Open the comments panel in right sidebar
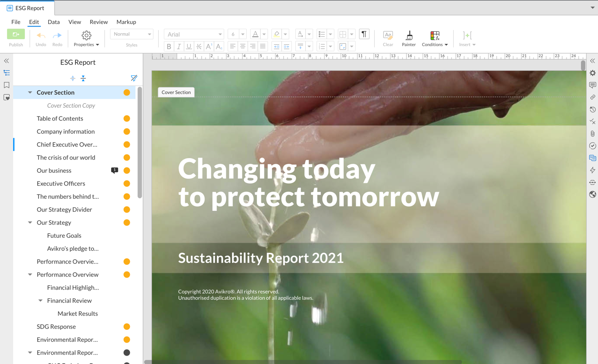598x364 pixels. (593, 85)
